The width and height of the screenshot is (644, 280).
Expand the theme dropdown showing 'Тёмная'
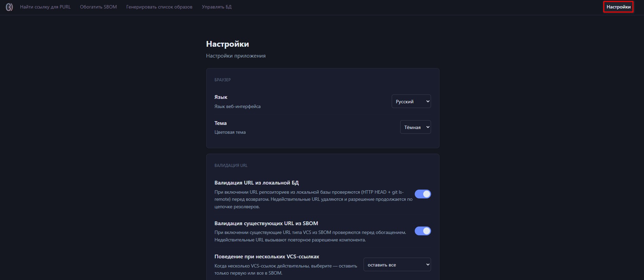[x=415, y=127]
